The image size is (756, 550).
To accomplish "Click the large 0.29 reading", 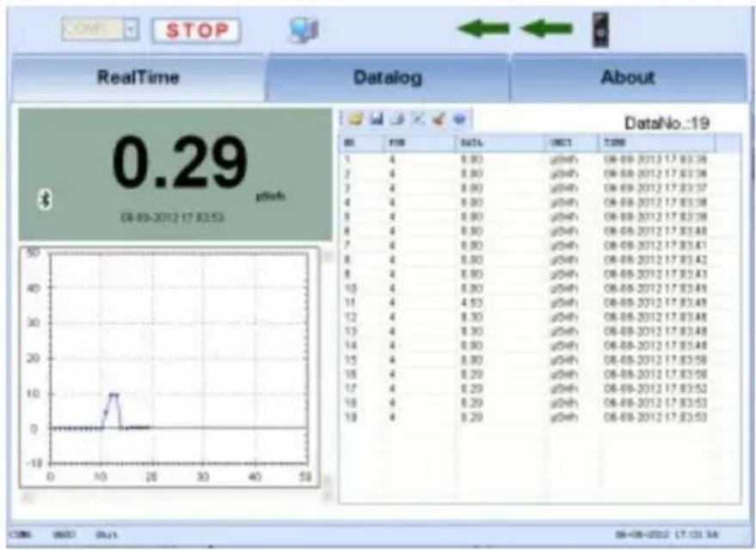I will tap(180, 162).
